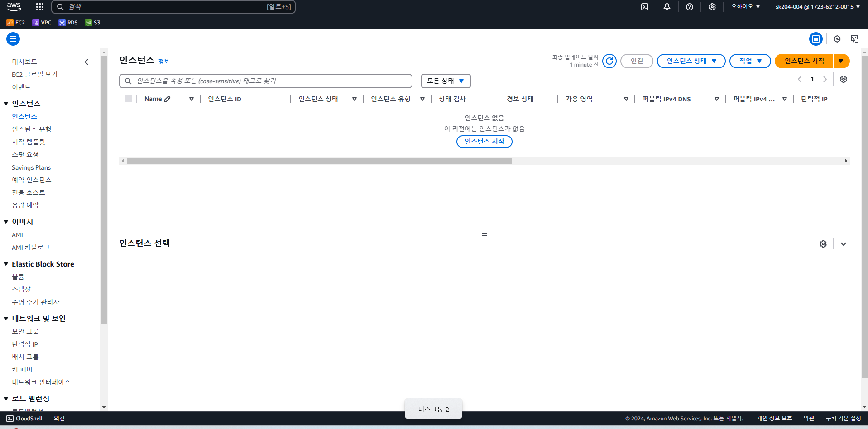Viewport: 868px width, 429px height.
Task: Open EC2 글로벌 보기
Action: pos(34,74)
